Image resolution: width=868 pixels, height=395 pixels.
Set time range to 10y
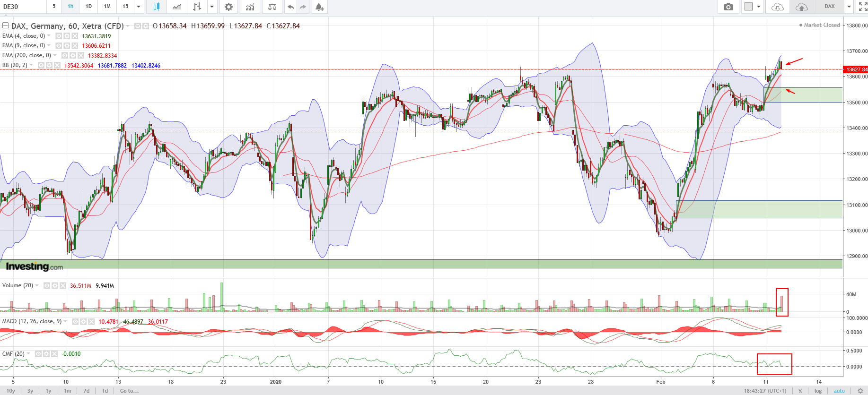11,391
